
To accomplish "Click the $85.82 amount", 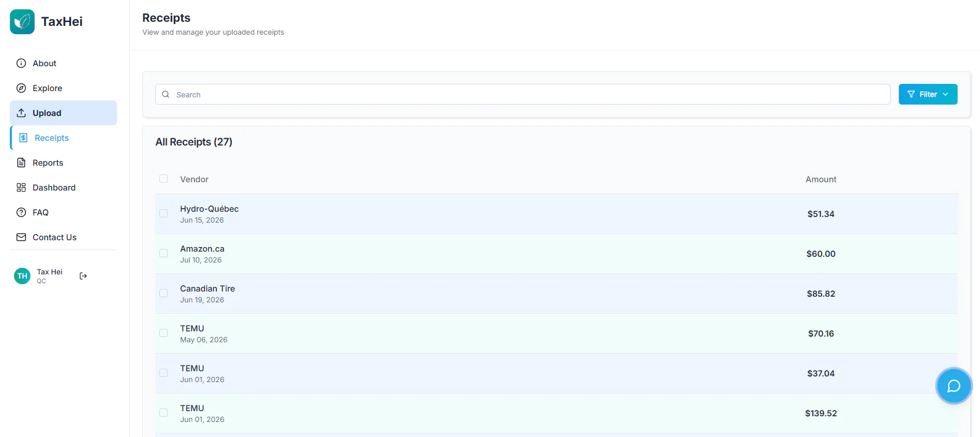I will tap(821, 294).
